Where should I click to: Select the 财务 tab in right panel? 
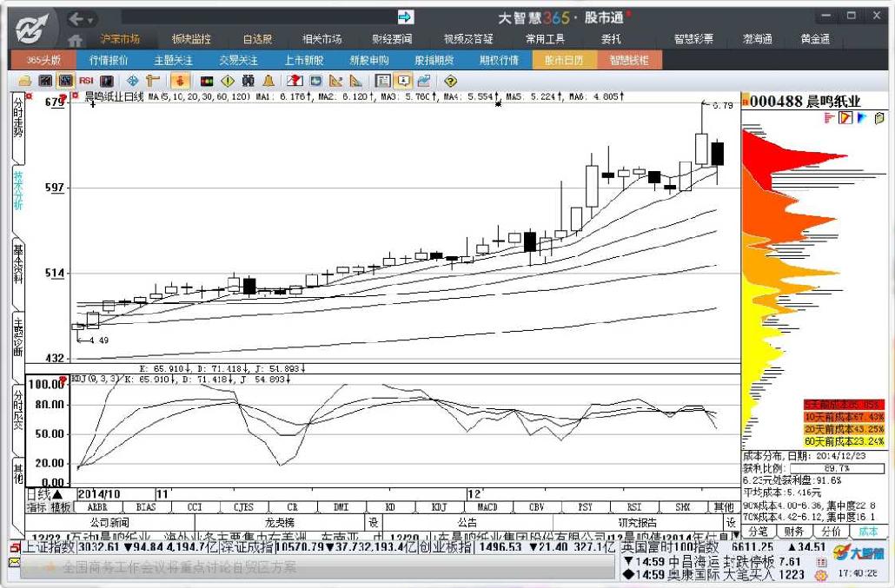794,532
